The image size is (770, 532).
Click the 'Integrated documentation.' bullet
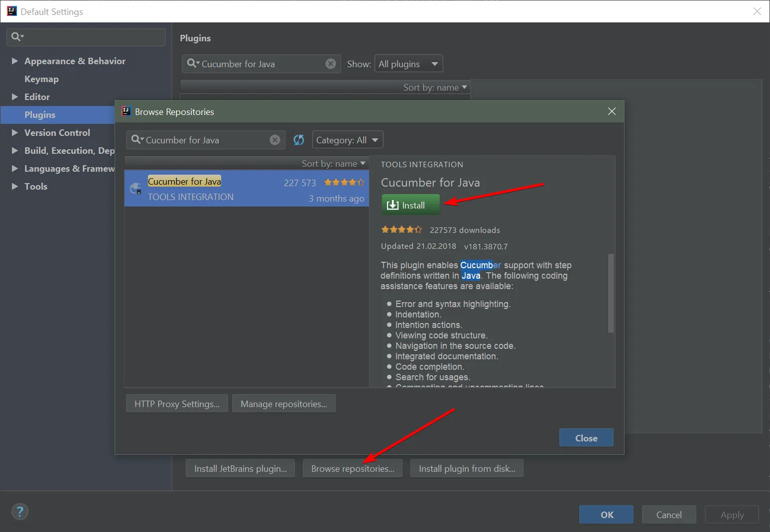point(447,356)
